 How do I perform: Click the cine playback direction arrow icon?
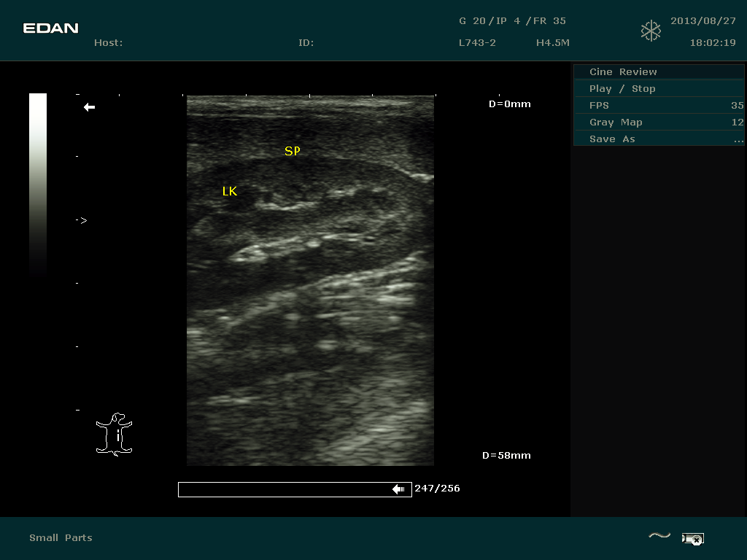tap(398, 489)
